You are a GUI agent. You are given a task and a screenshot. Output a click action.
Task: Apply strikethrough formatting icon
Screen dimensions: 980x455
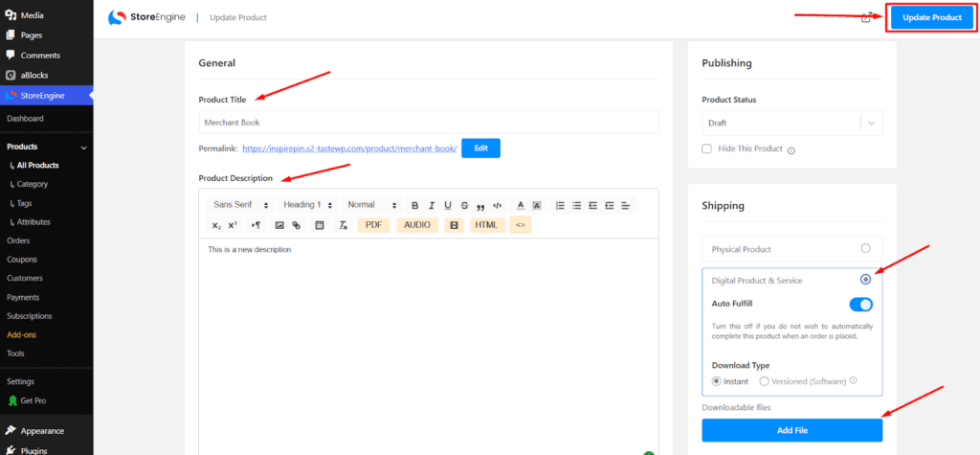coord(464,205)
